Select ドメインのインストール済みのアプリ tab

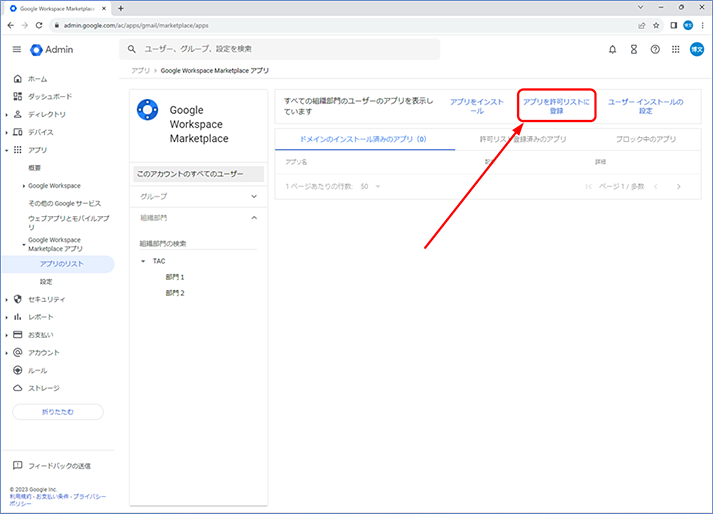[363, 139]
